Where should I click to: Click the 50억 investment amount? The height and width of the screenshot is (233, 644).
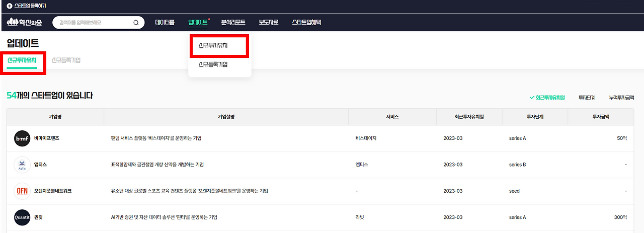point(622,138)
